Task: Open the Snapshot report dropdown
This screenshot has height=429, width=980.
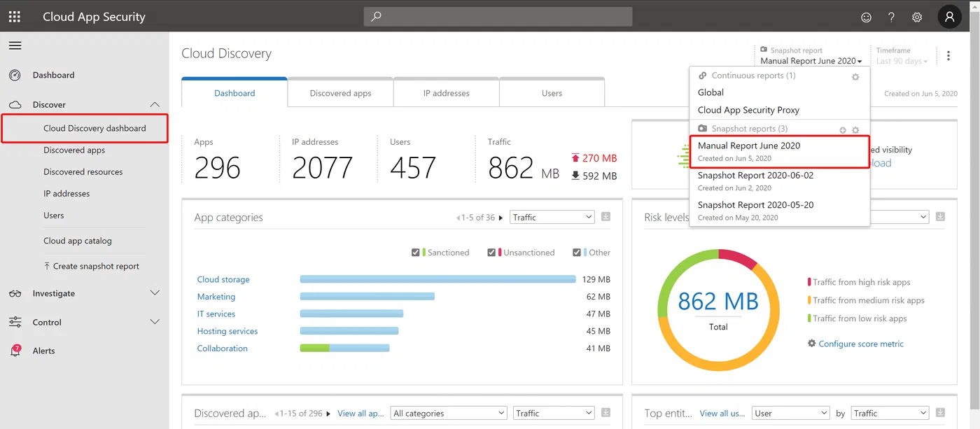Action: tap(811, 61)
